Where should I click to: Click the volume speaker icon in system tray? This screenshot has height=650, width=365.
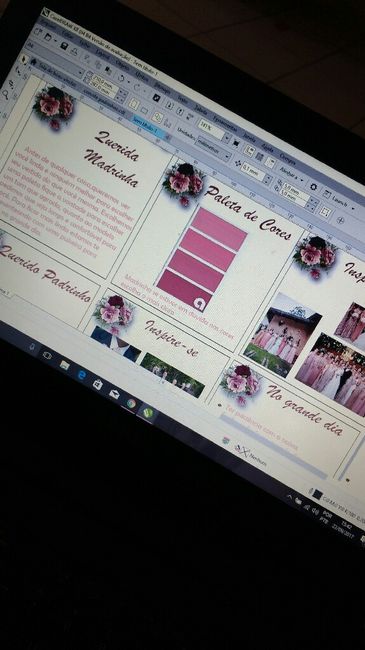(315, 510)
